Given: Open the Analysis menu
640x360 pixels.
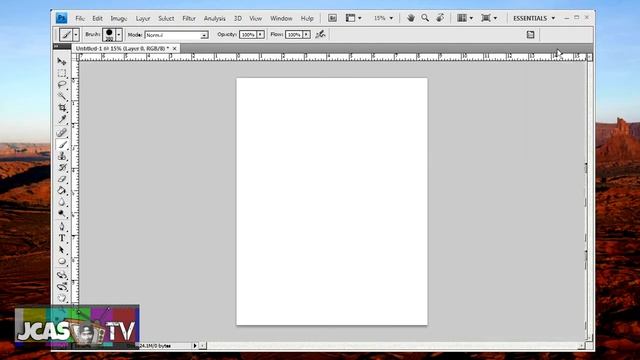Looking at the screenshot, I should tap(215, 18).
